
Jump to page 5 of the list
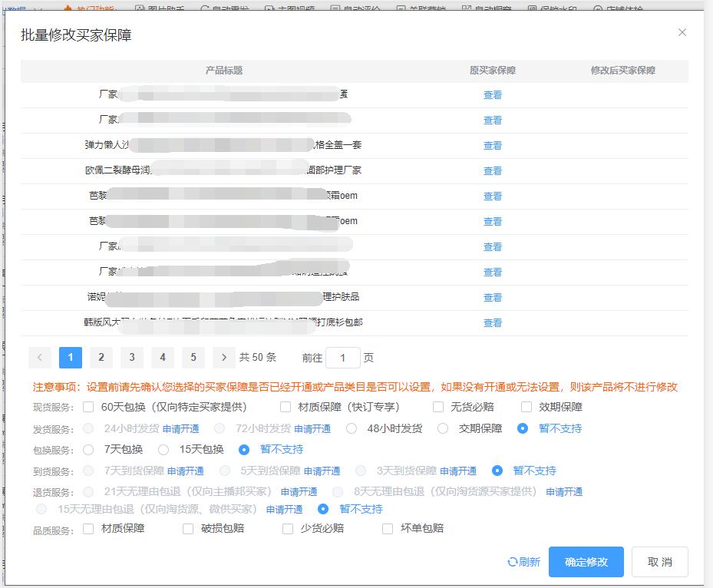tap(193, 358)
